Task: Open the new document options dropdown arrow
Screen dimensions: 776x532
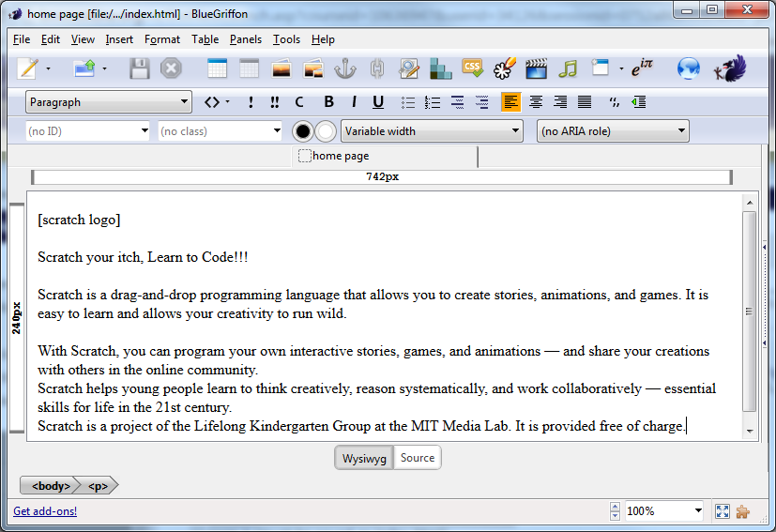Action: tap(48, 68)
